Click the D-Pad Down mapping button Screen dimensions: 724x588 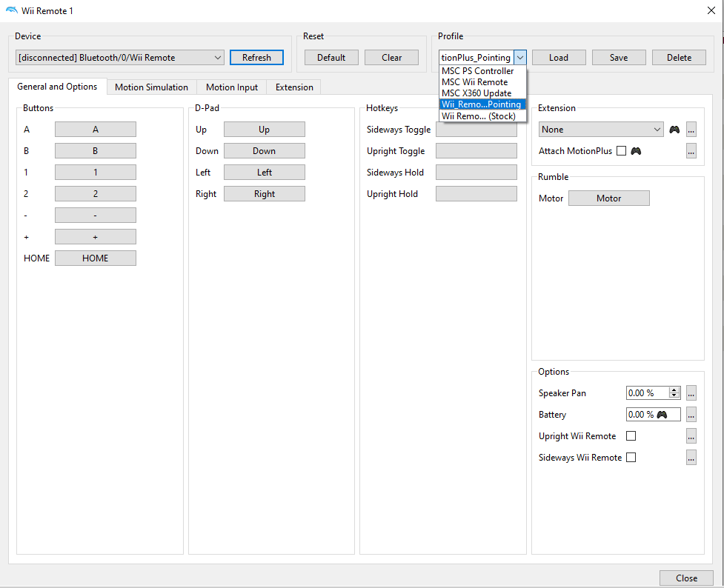pos(265,151)
